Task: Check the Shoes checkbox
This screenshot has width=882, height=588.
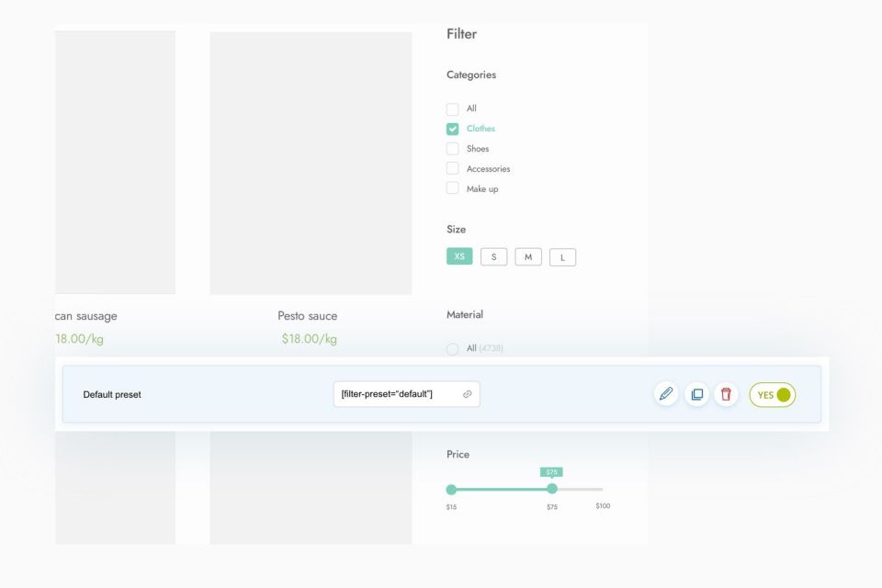Action: 452,149
